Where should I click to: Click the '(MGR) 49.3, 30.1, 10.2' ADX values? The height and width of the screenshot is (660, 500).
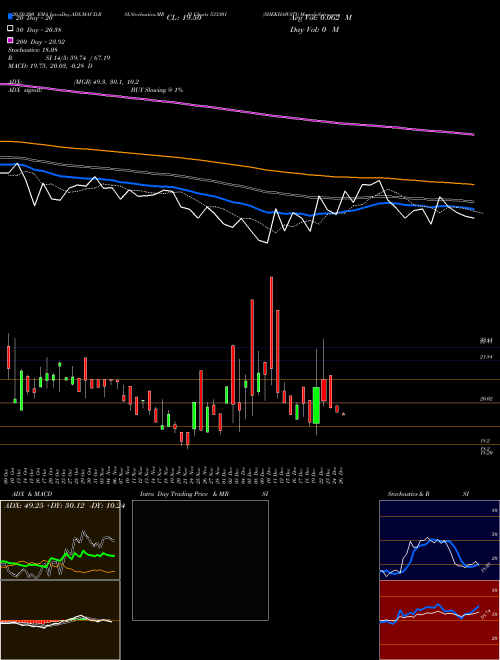coord(106,82)
